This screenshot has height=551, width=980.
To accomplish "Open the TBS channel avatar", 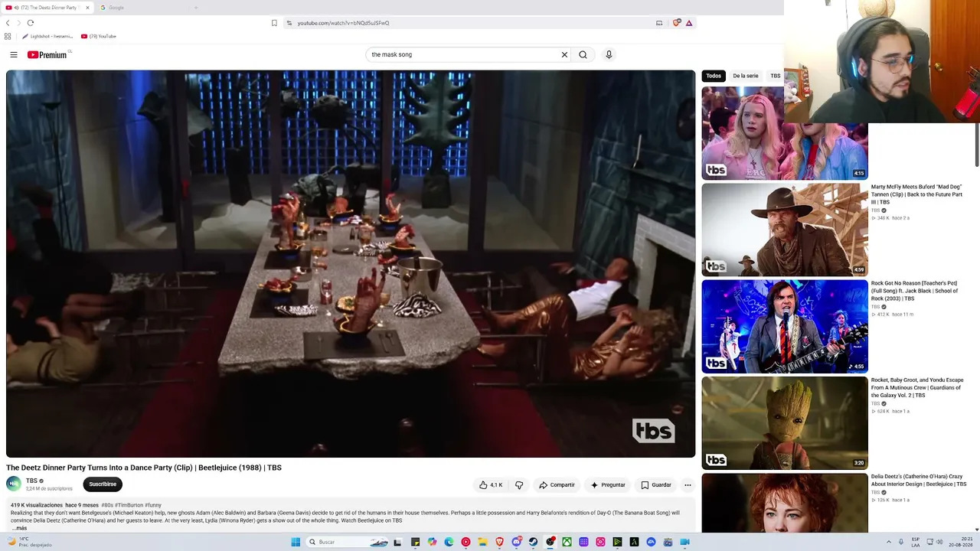I will click(x=13, y=484).
